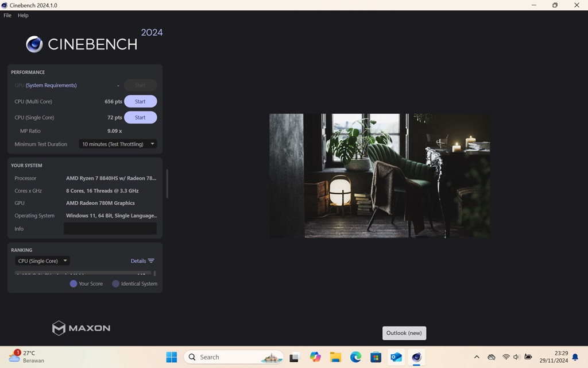Image resolution: width=588 pixels, height=368 pixels.
Task: Click the MP Ratio value 9.09 x
Action: 114,131
